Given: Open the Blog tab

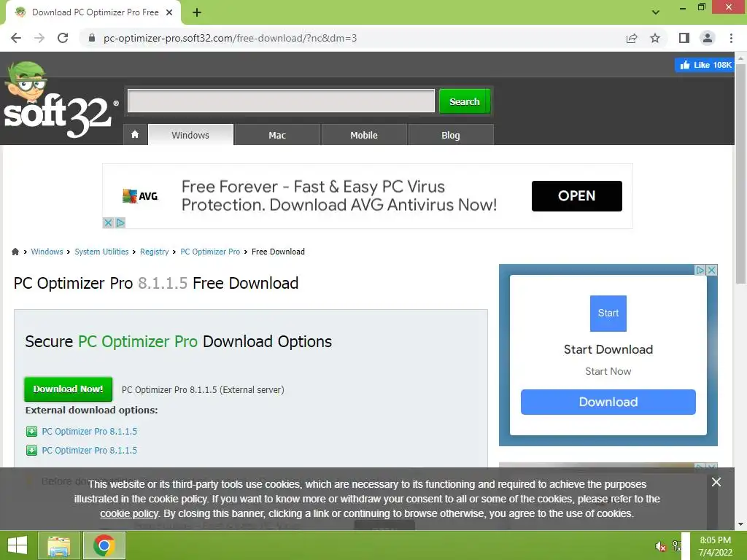Looking at the screenshot, I should tap(451, 135).
